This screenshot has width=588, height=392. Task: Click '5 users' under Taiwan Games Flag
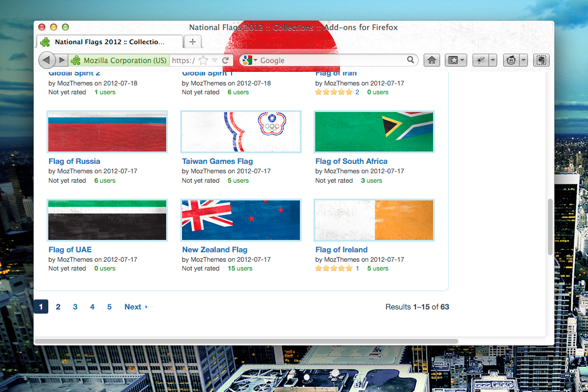(238, 181)
